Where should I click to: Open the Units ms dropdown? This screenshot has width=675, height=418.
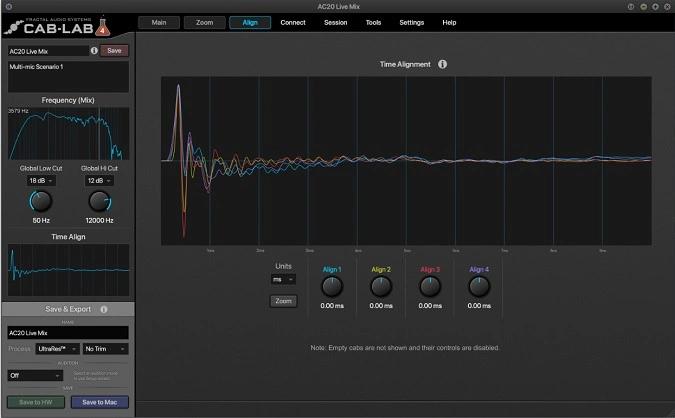283,279
